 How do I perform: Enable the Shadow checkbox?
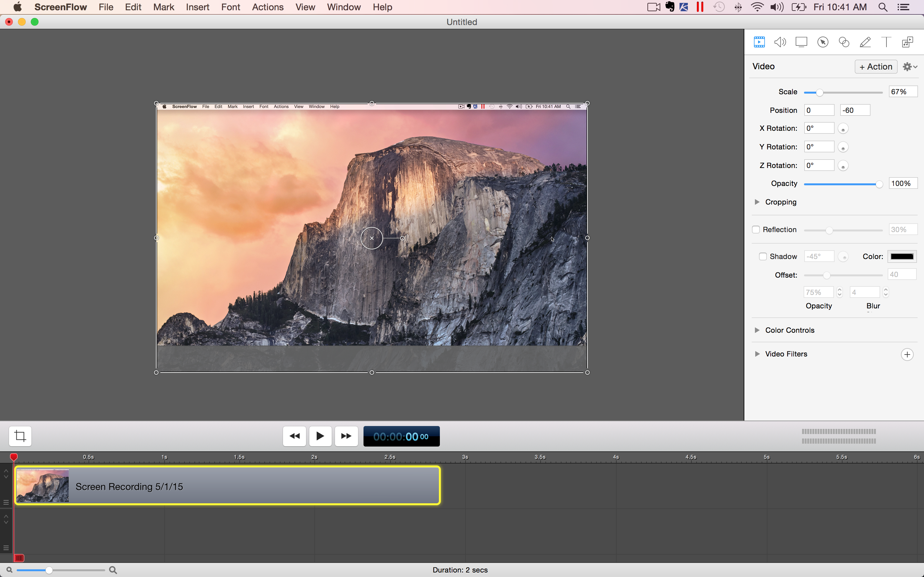(x=763, y=256)
